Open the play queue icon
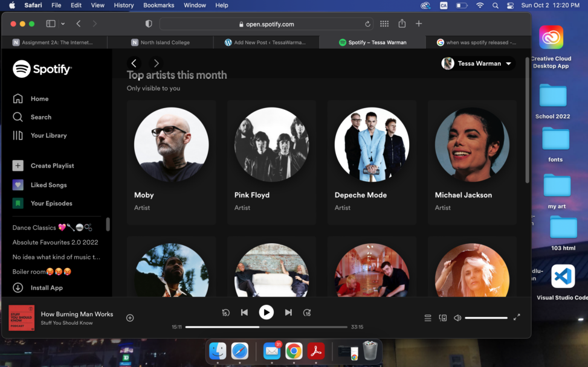 (x=427, y=318)
